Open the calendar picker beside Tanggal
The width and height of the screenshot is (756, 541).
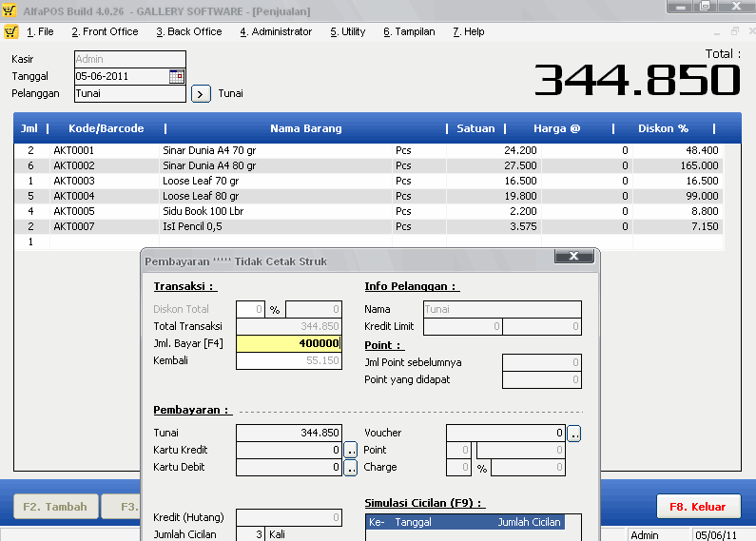point(177,76)
